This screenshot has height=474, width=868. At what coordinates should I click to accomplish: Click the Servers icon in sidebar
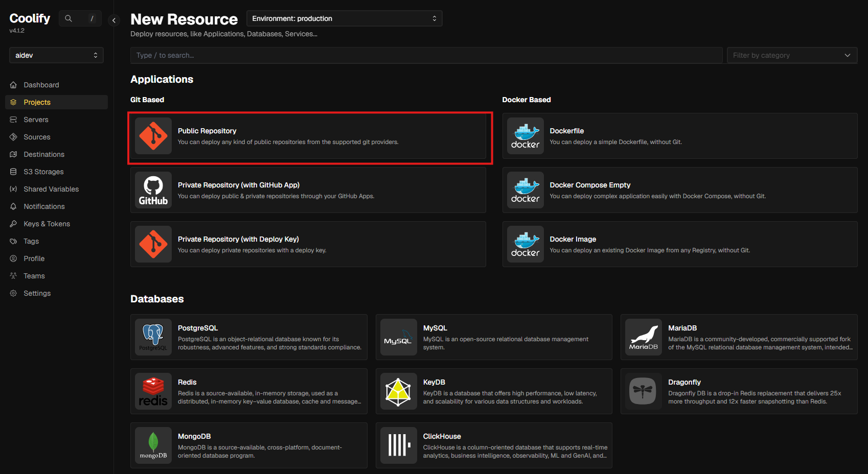[x=13, y=120]
